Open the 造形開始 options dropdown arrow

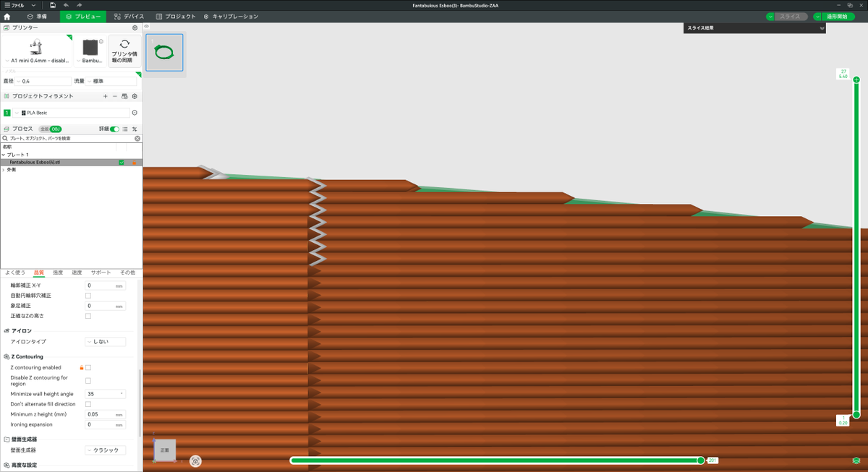[x=817, y=16]
